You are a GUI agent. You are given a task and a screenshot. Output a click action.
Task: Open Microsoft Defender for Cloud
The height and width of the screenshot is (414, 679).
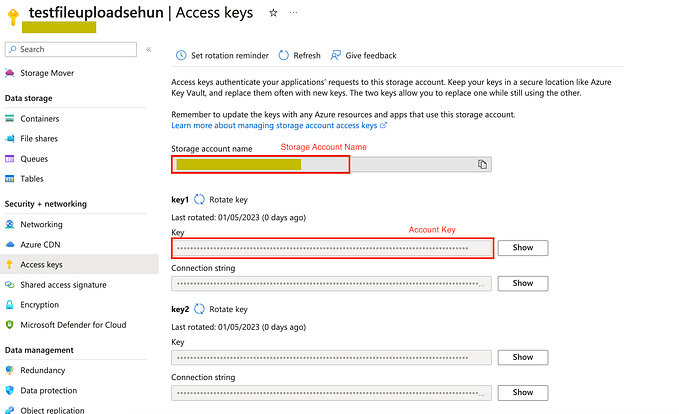pyautogui.click(x=73, y=325)
